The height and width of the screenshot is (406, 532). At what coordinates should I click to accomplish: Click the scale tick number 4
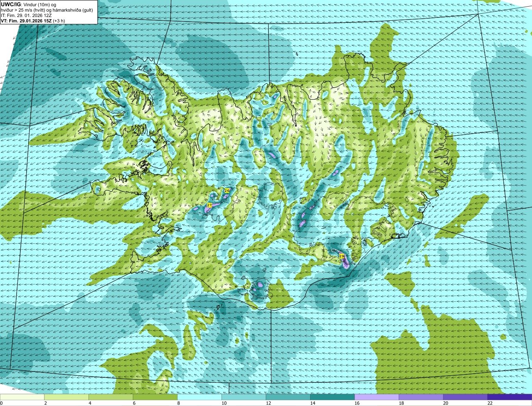(x=90, y=403)
